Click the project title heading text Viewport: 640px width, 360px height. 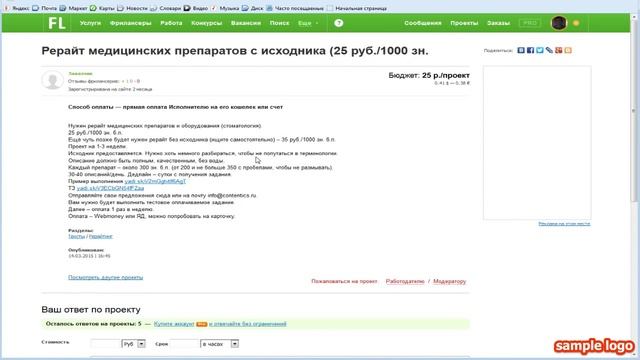(x=235, y=51)
